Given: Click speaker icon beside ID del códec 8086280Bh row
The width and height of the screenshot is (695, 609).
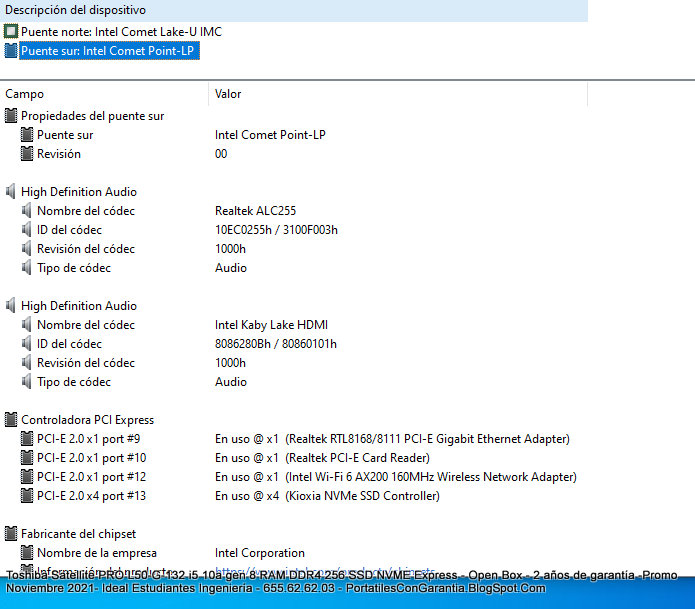Looking at the screenshot, I should (x=27, y=344).
